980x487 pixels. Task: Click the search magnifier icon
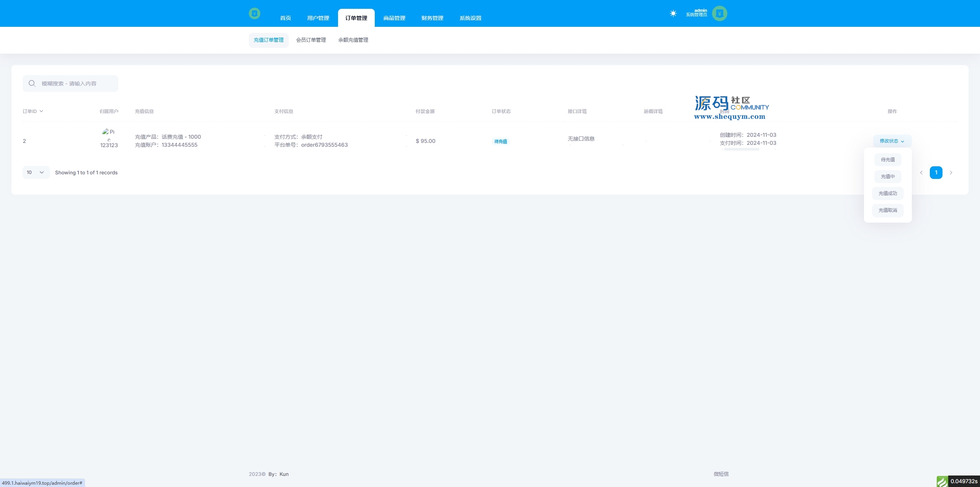[32, 84]
